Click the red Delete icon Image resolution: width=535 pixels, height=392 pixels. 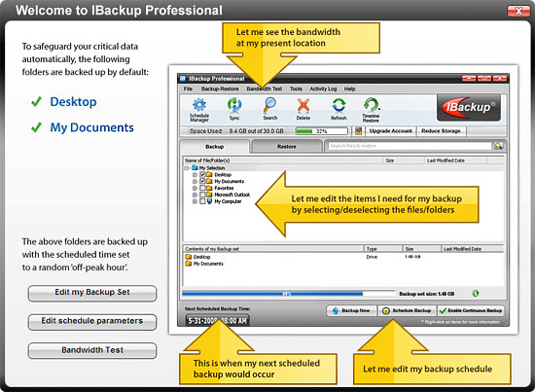303,109
